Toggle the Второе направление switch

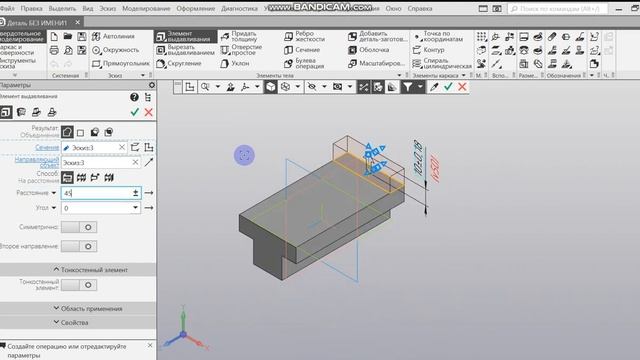(79, 246)
